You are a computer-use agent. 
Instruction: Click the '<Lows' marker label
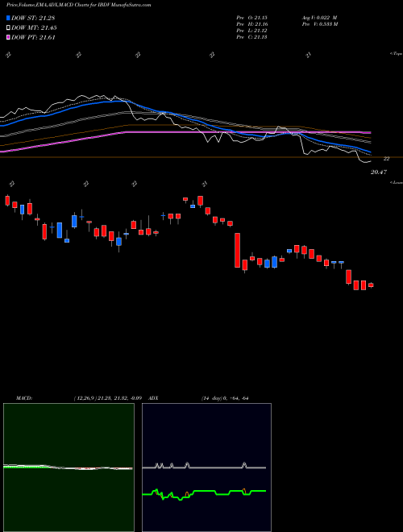397,182
